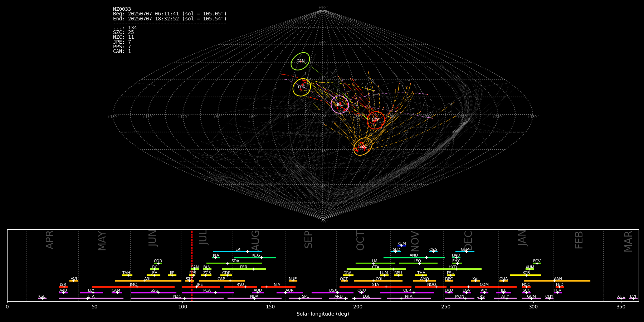
Task: Click the orange SZC radiant circle on the map
Action: (x=363, y=147)
